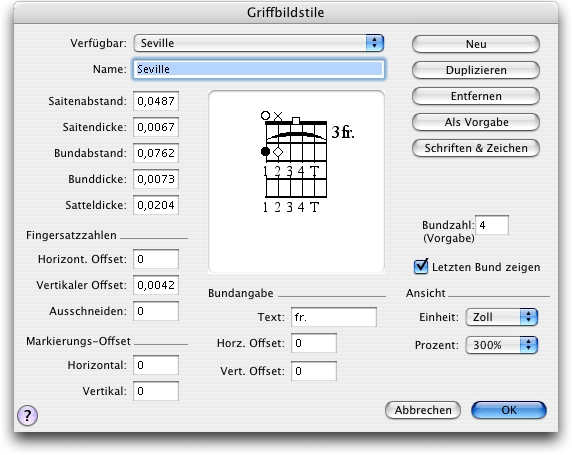Click the Bundabstand input field
This screenshot has height=455, width=572.
(x=156, y=153)
